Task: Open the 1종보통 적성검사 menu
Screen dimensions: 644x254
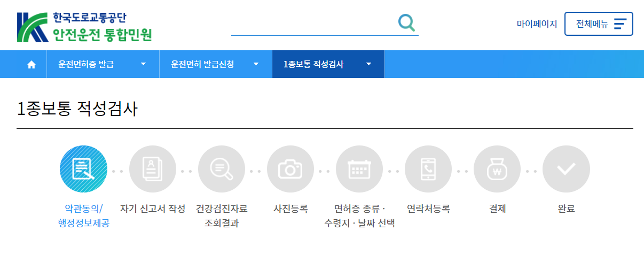Action: (x=328, y=64)
